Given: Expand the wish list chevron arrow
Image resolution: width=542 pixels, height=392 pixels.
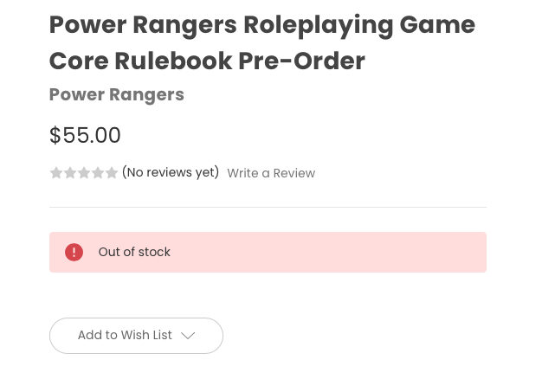Looking at the screenshot, I should tap(188, 336).
